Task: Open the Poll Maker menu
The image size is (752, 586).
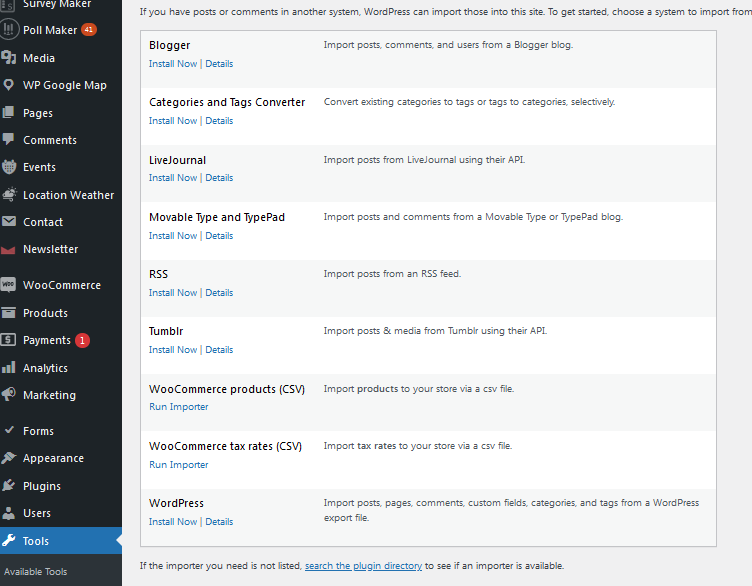Action: click(50, 30)
